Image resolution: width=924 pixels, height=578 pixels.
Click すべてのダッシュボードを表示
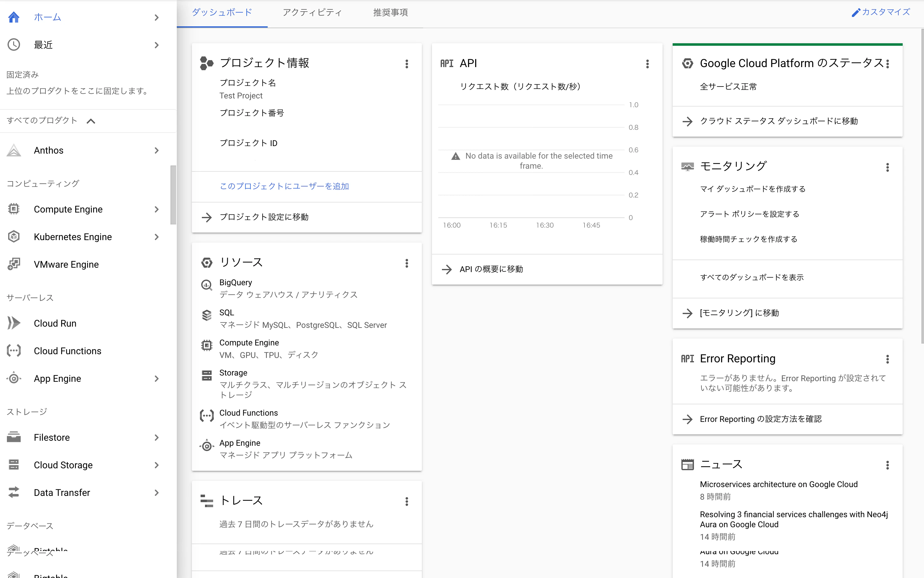(x=752, y=277)
